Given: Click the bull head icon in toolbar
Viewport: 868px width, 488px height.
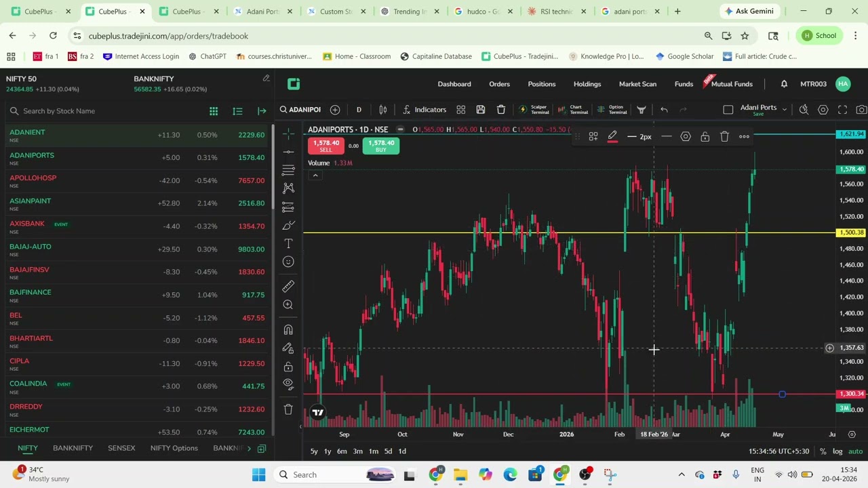Looking at the screenshot, I should 642,110.
